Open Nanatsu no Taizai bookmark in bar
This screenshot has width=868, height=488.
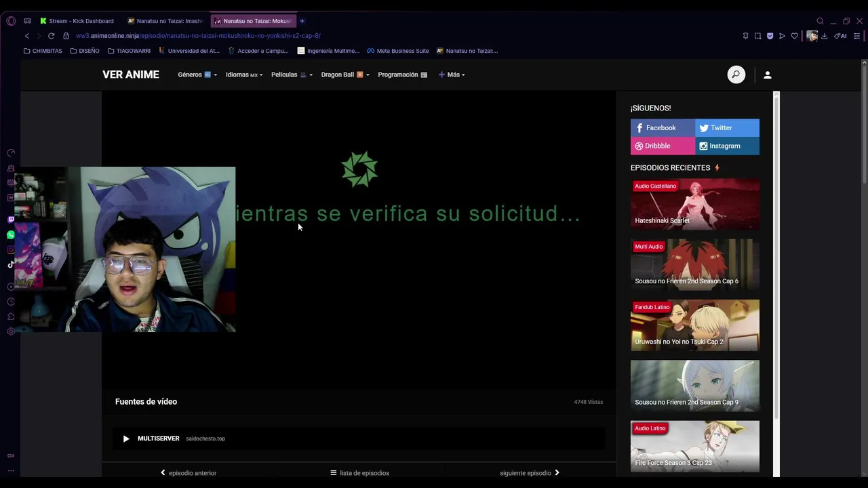[x=467, y=51]
